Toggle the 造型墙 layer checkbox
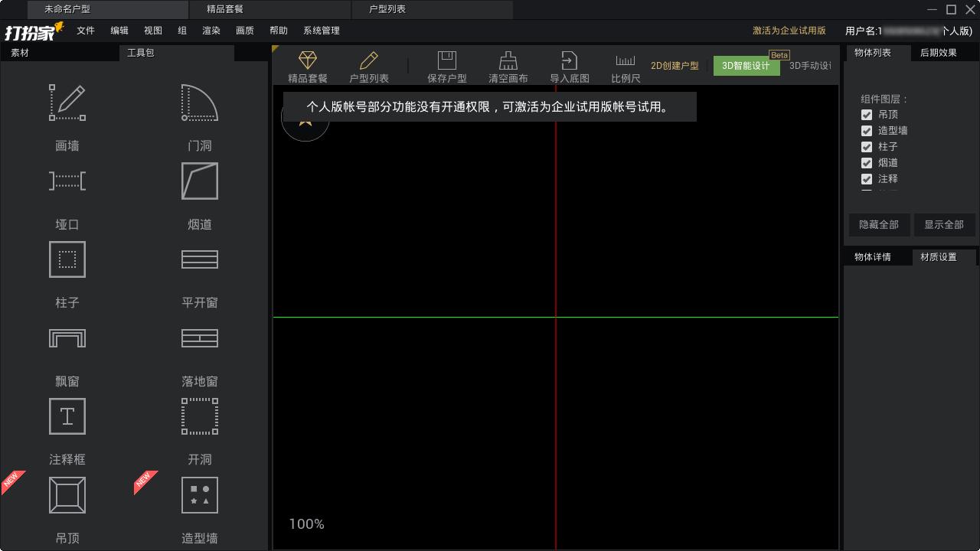 click(x=867, y=131)
